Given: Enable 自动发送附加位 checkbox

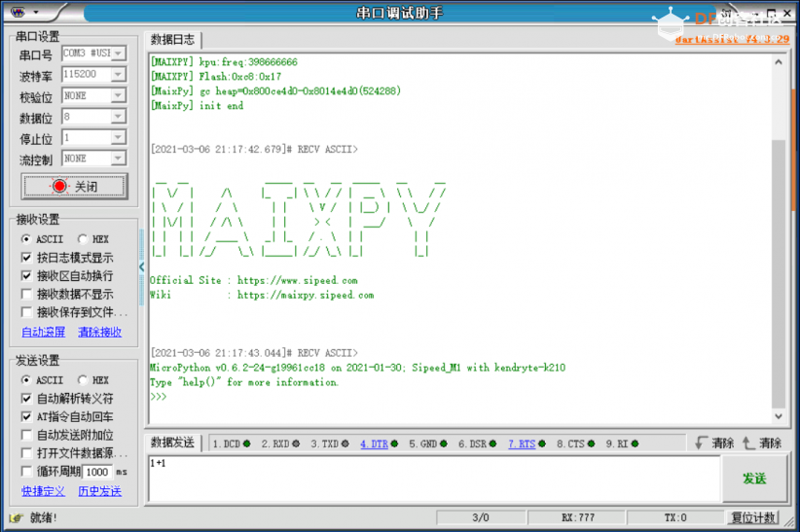Looking at the screenshot, I should click(x=26, y=435).
